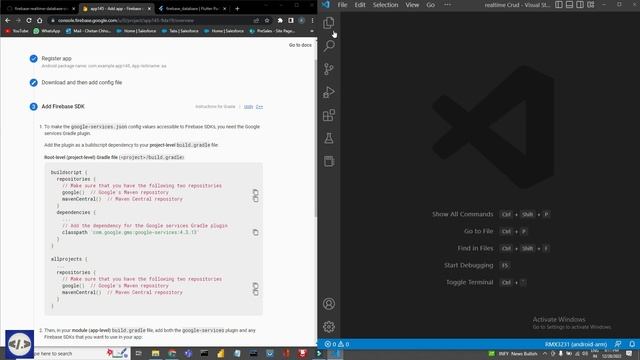Open the Extensions view
The height and width of the screenshot is (360, 640).
[329, 115]
